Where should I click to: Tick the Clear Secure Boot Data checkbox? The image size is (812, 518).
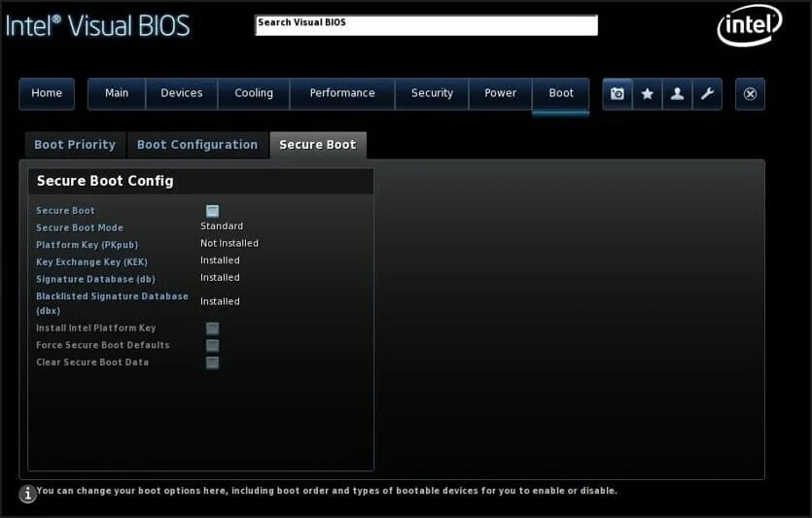click(x=212, y=363)
